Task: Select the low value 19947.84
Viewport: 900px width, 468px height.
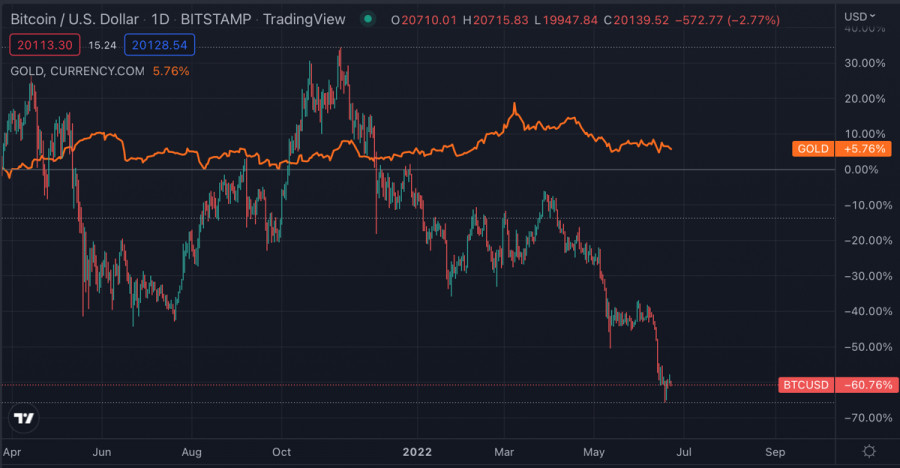Action: tap(570, 20)
